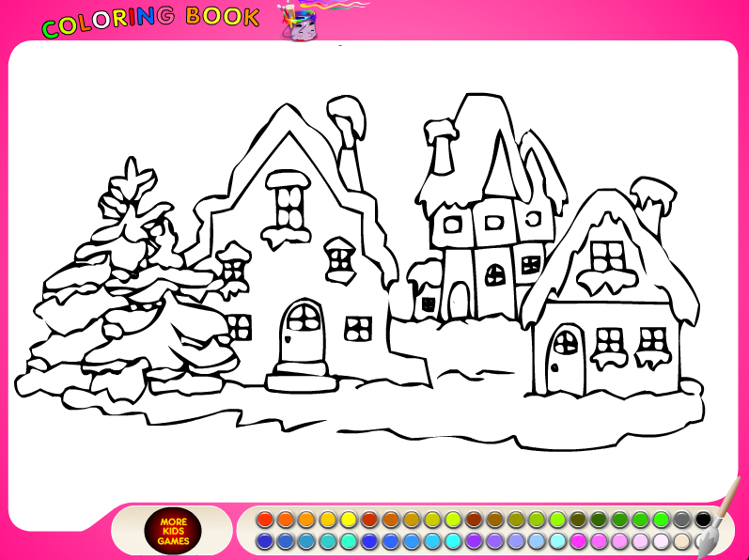Fill the right house's arched door
Viewport: 749px width, 560px height.
coord(567,366)
